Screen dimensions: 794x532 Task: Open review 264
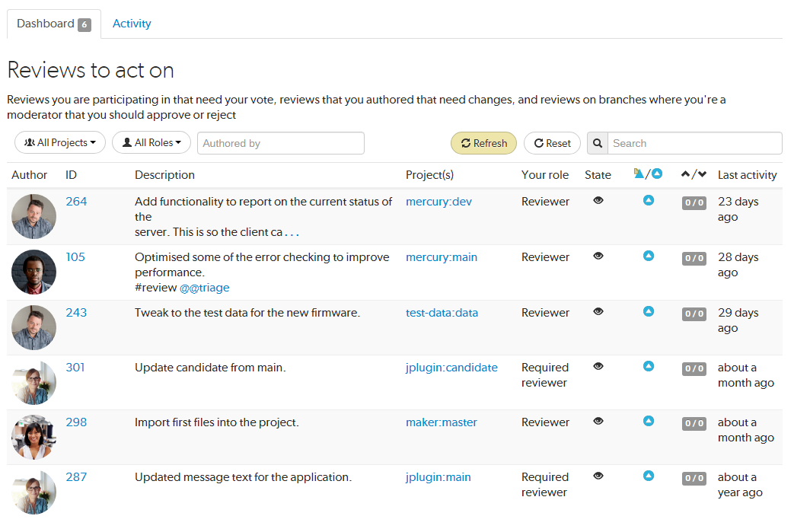point(76,202)
